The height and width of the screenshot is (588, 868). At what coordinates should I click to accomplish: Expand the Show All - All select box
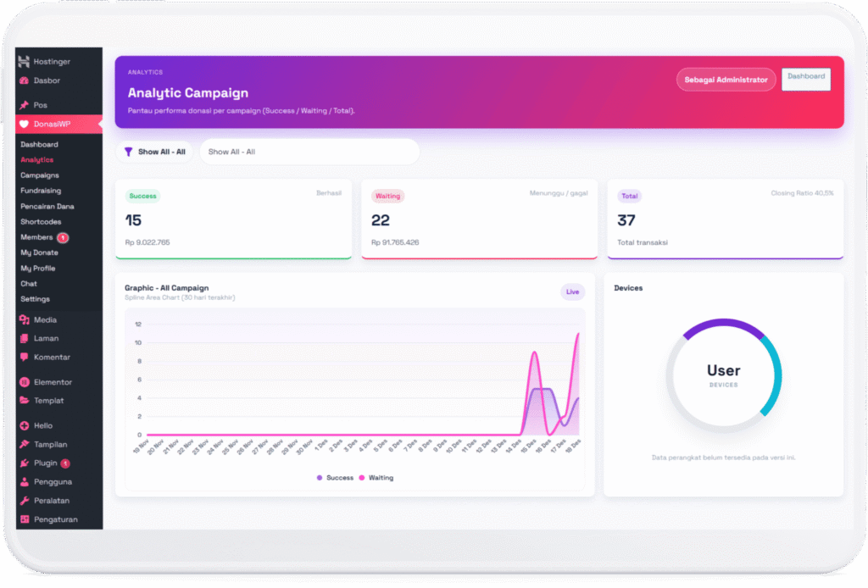(x=309, y=152)
